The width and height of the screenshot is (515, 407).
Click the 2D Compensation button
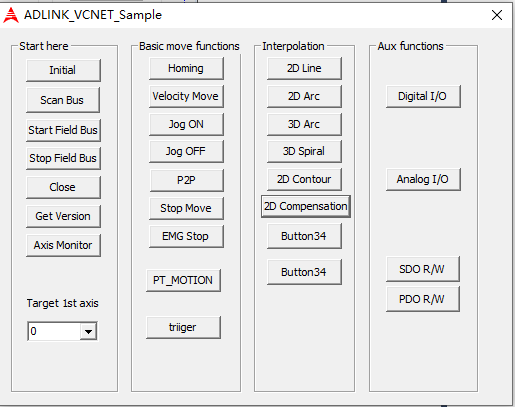coord(306,206)
